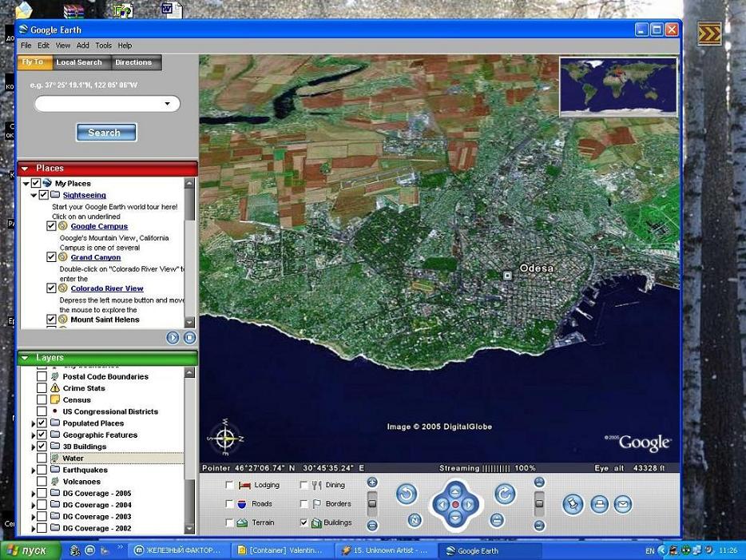Enable the Roads layer checkbox

click(230, 504)
